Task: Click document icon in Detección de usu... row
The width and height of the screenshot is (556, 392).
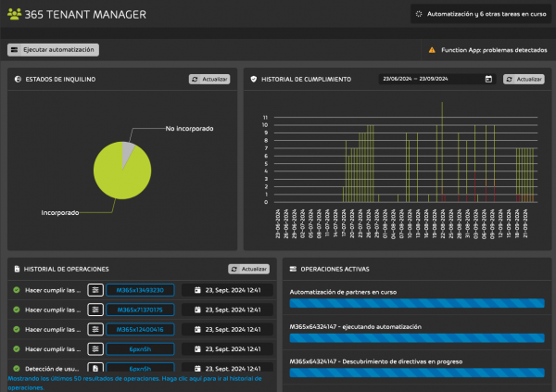Action: [x=95, y=368]
